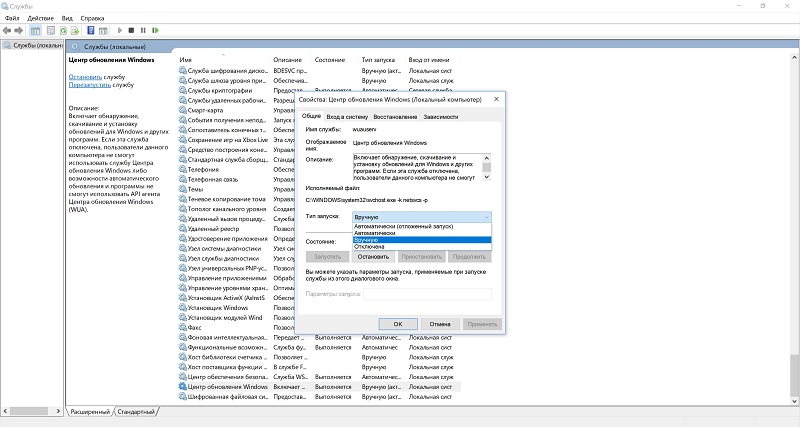Viewport: 800px width, 427px height.
Task: Click gear icon beside Шифрованная файловая си
Action: click(183, 396)
